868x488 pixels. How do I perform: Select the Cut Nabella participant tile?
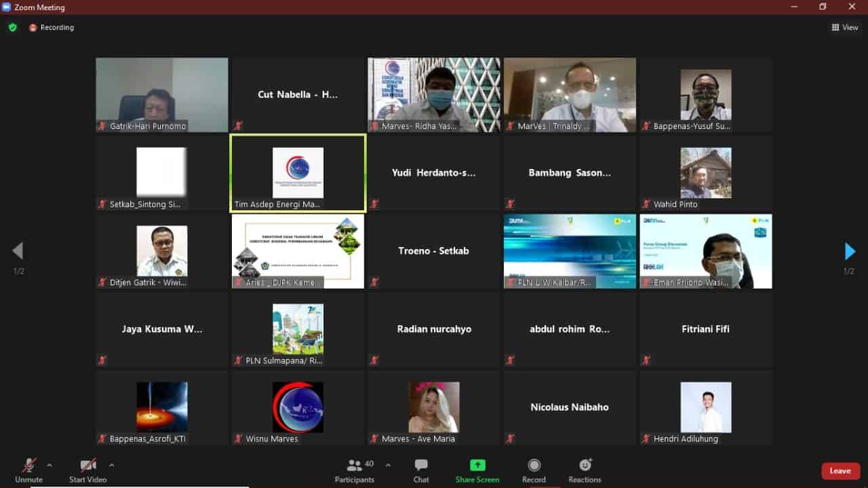(298, 95)
